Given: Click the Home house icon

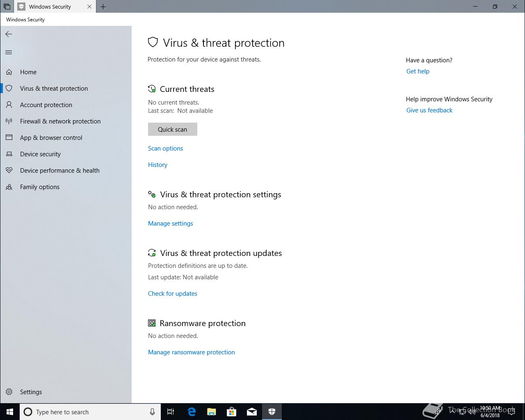Looking at the screenshot, I should click(9, 72).
